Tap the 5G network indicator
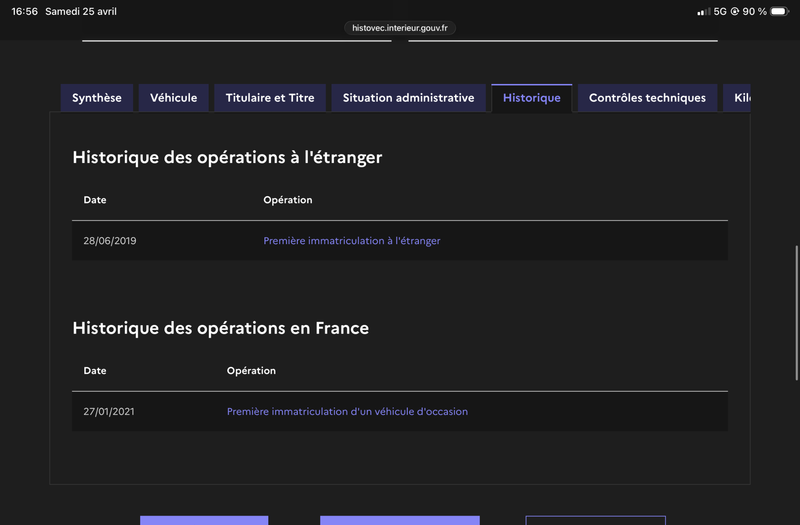This screenshot has width=800, height=525. (x=720, y=11)
